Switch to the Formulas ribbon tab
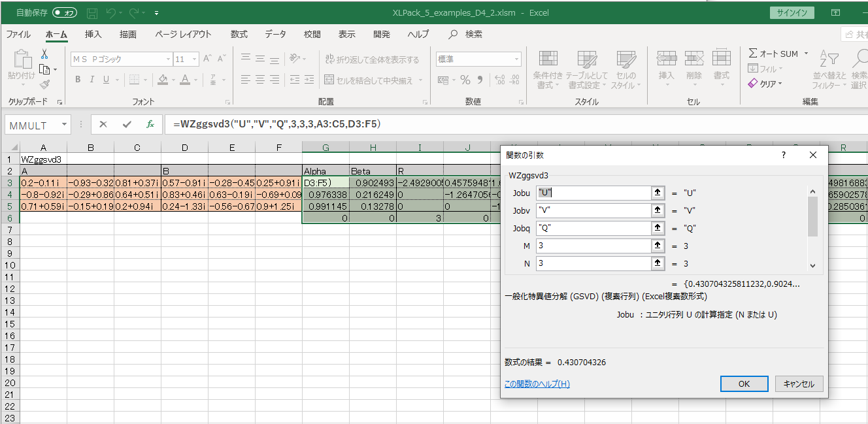The width and height of the screenshot is (868, 424). tap(239, 35)
